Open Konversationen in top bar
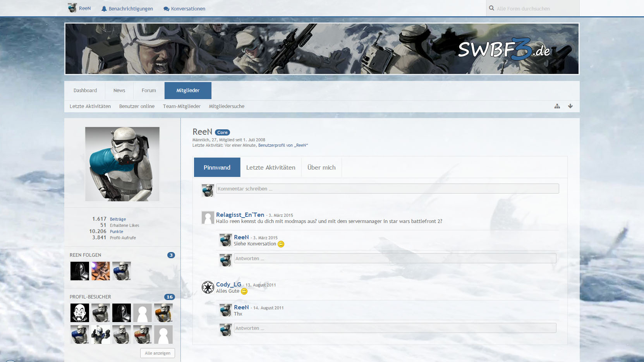Image resolution: width=644 pixels, height=362 pixels. tap(184, 9)
